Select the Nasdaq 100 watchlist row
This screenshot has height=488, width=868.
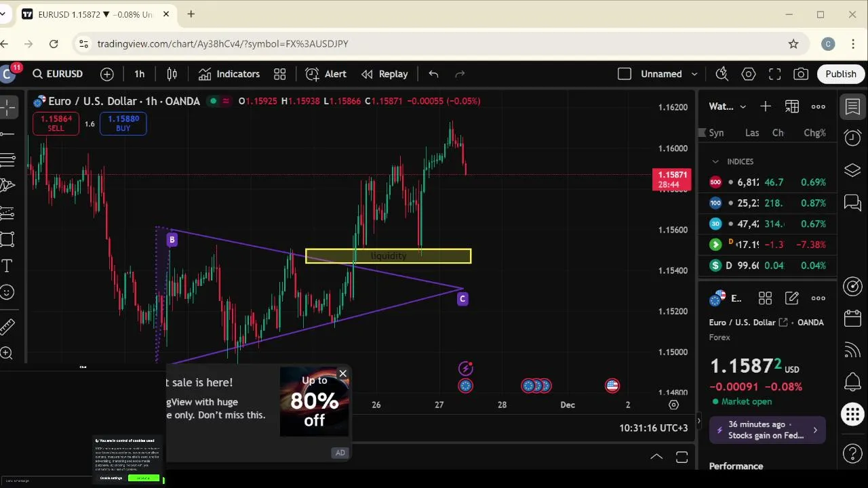tap(768, 203)
